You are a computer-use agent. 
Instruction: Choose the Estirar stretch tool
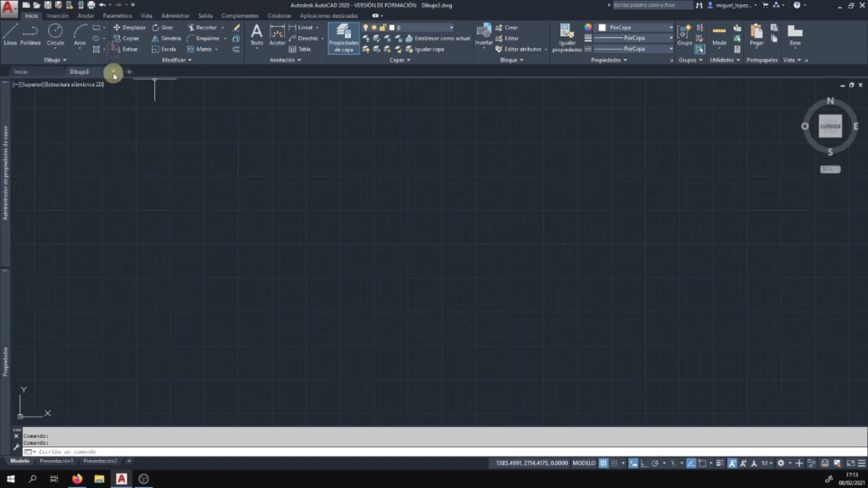125,49
